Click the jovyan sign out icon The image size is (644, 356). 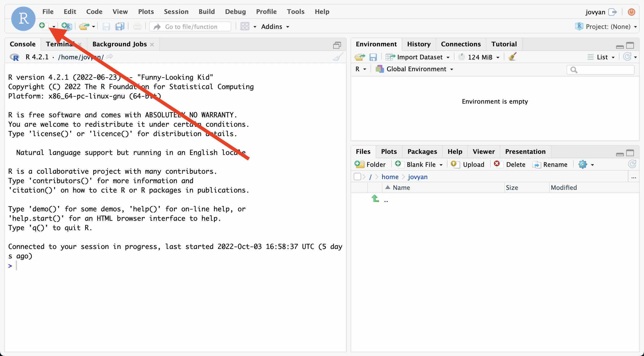point(612,12)
